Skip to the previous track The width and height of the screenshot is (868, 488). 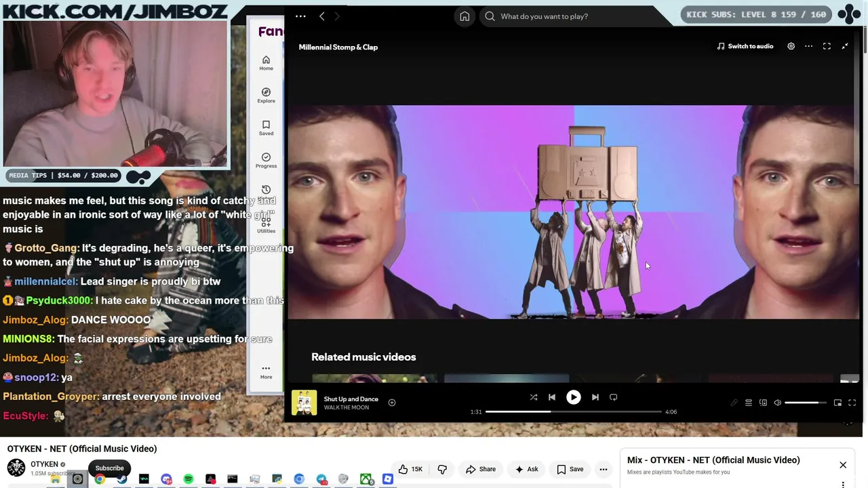[x=552, y=397]
